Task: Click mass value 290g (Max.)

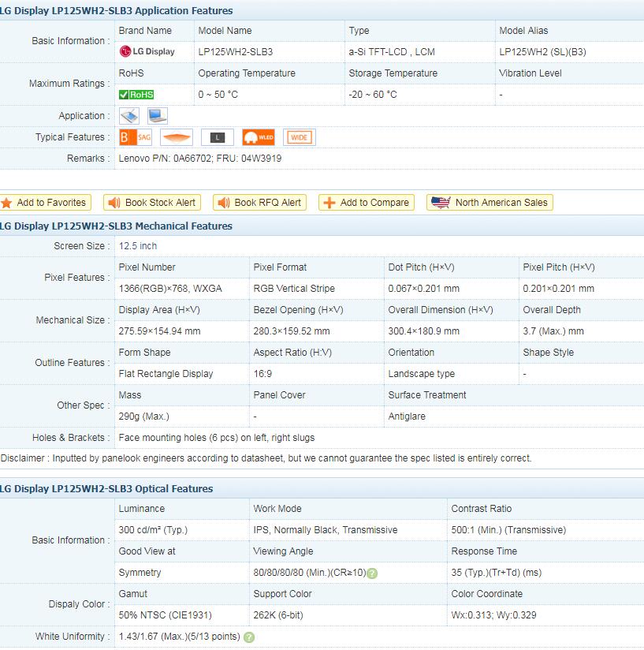Action: (x=144, y=417)
